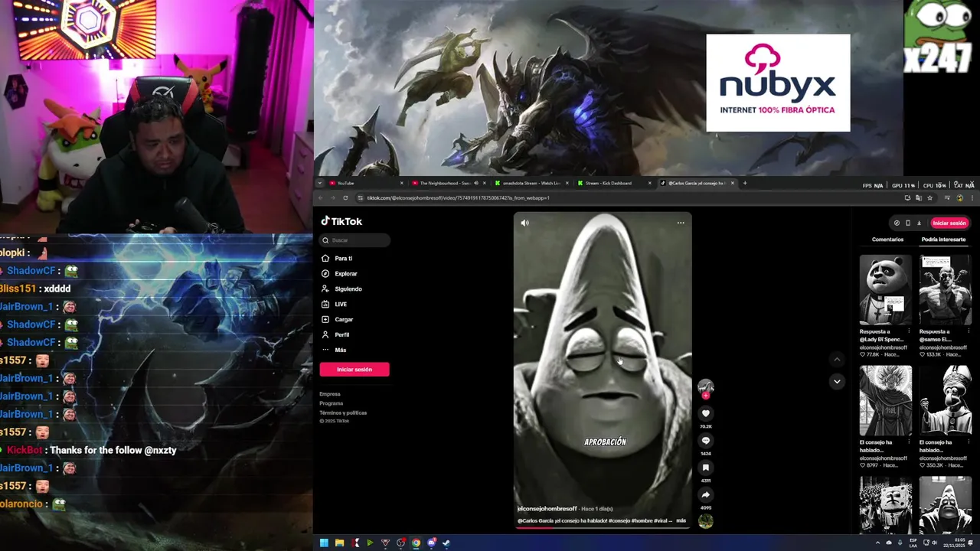Go back in the browser

[x=321, y=198]
